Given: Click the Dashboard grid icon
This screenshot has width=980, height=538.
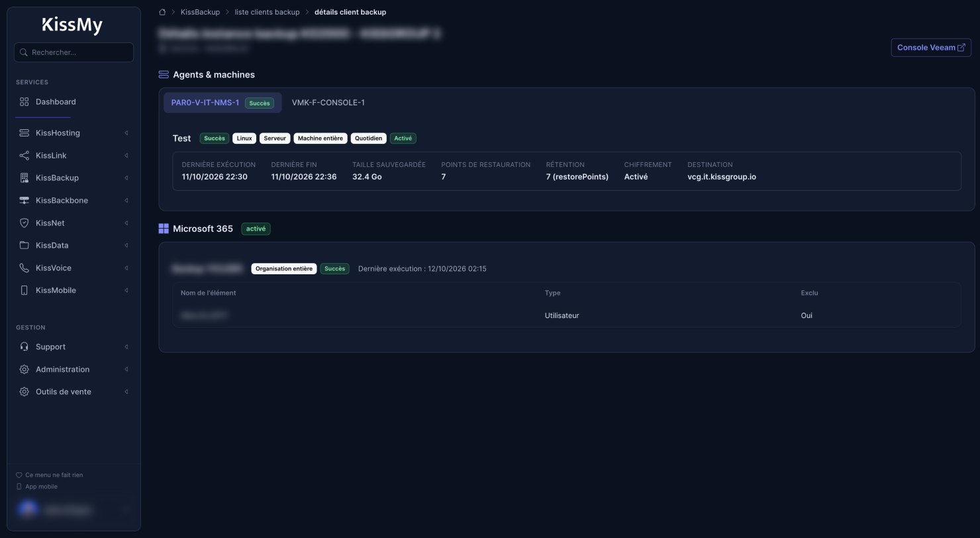Looking at the screenshot, I should coord(24,102).
